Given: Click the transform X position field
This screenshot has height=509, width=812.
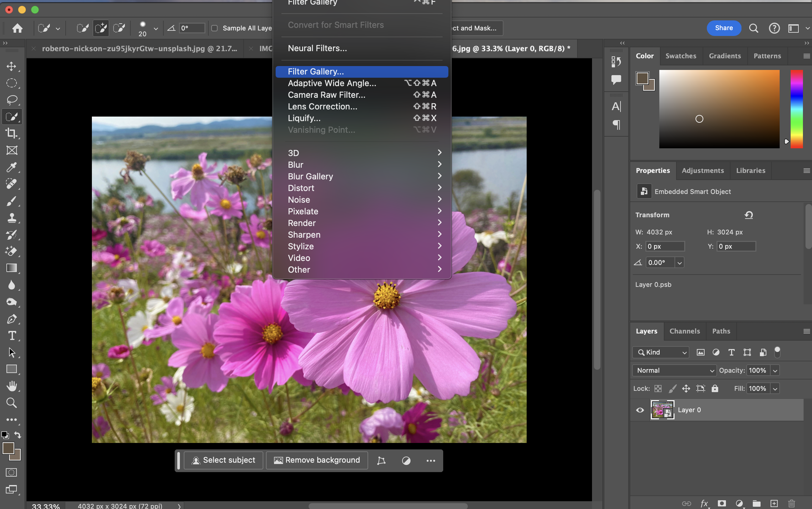Looking at the screenshot, I should [x=665, y=246].
